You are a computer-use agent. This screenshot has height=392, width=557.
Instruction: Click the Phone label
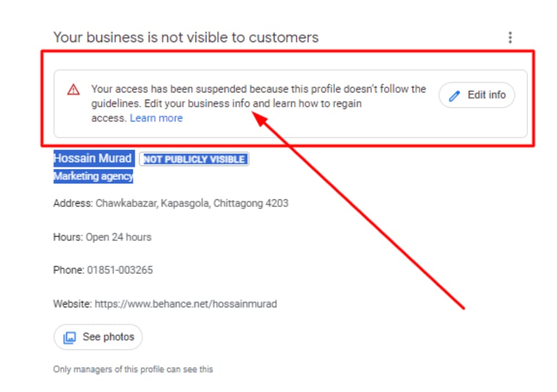69,270
